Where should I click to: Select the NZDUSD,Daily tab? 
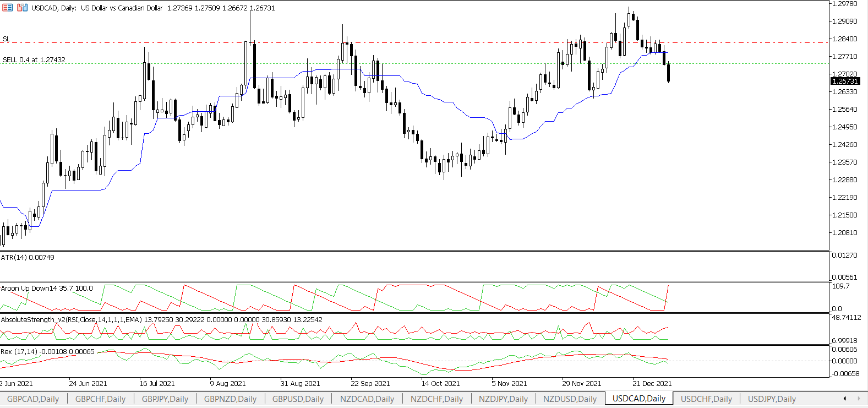[570, 399]
